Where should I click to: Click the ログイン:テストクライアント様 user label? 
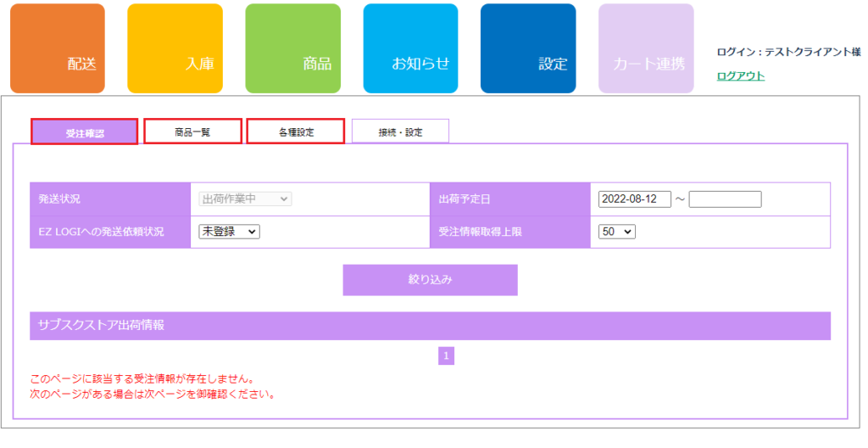[787, 52]
